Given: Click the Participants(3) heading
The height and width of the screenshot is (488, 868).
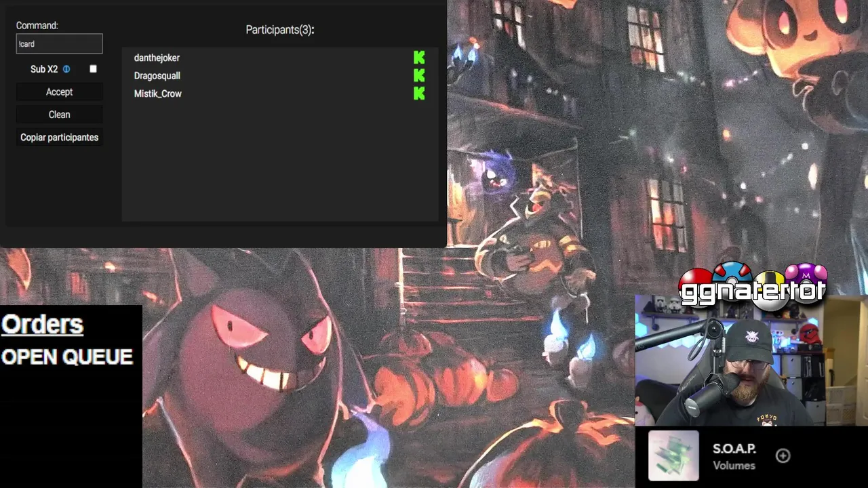Looking at the screenshot, I should (280, 30).
